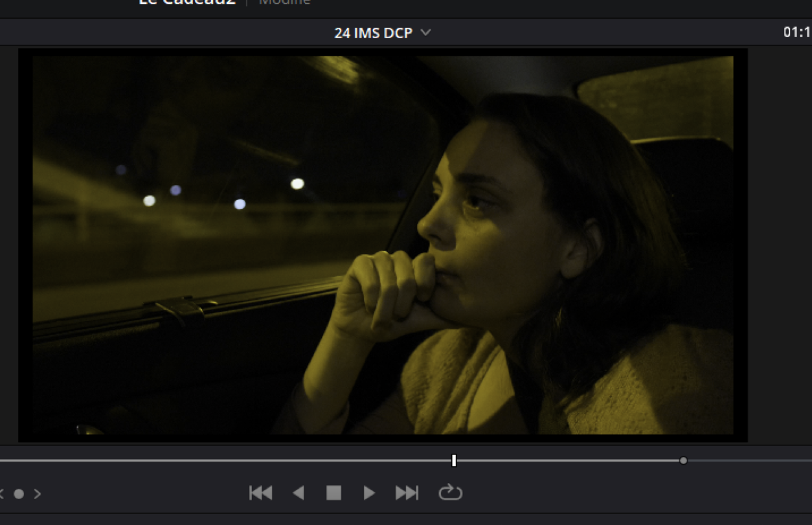Screen dimensions: 812x525
Task: Play the clip in reverse
Action: pyautogui.click(x=298, y=493)
